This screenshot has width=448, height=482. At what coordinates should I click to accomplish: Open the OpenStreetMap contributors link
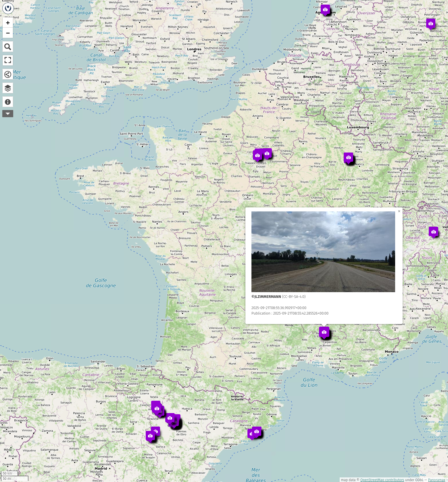click(x=382, y=480)
